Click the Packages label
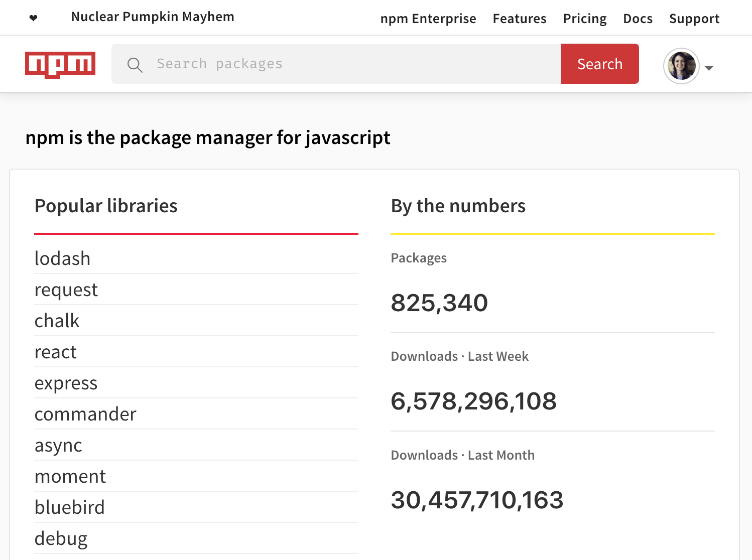 coord(419,258)
